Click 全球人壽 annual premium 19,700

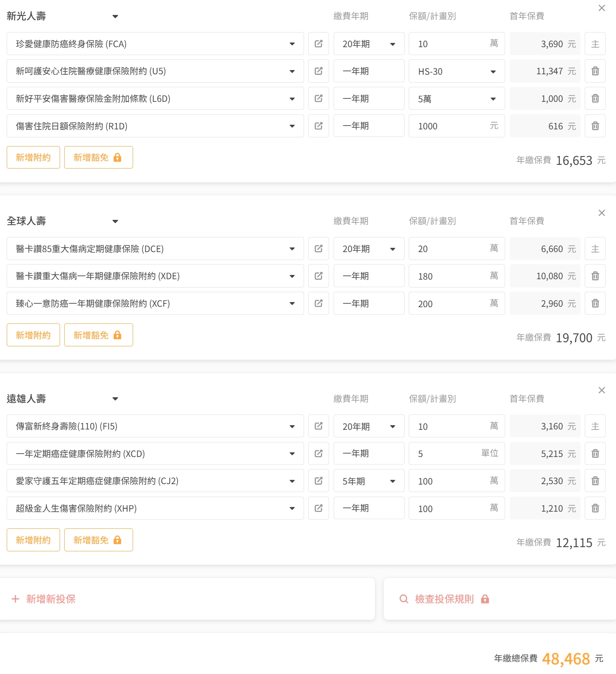574,338
